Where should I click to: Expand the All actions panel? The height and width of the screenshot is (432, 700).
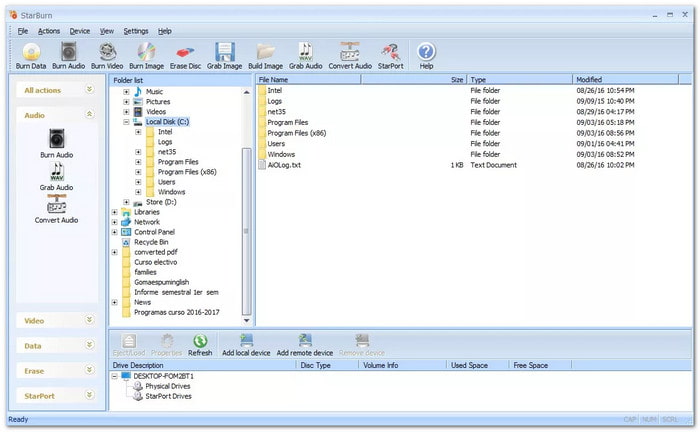tap(90, 89)
